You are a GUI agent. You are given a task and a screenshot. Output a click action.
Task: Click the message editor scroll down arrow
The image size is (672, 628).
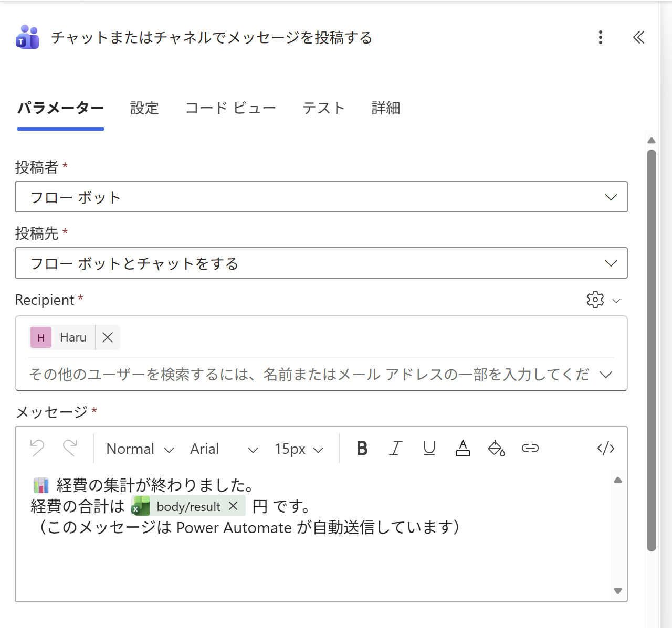[618, 591]
